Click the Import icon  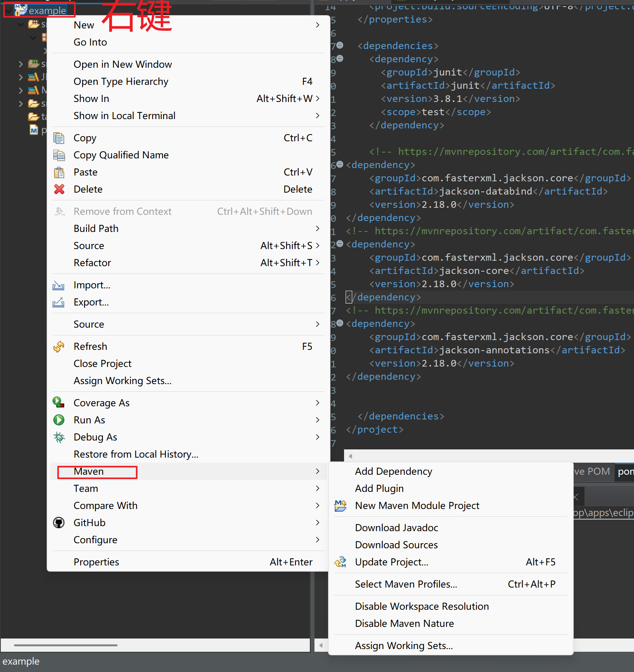pyautogui.click(x=58, y=285)
